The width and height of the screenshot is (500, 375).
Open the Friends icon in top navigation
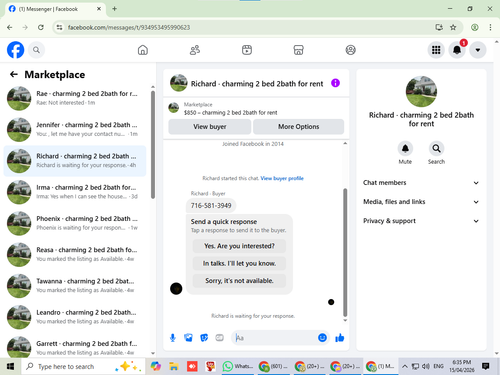click(x=195, y=50)
